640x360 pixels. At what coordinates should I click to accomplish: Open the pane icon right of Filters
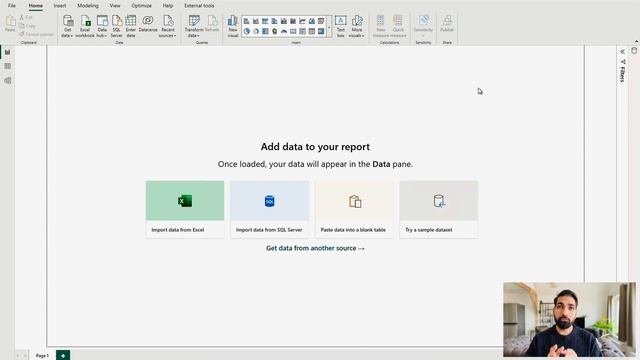(634, 51)
